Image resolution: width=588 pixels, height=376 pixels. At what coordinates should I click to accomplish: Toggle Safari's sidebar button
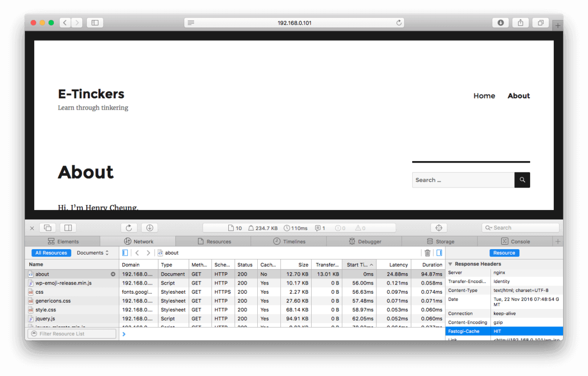[95, 23]
